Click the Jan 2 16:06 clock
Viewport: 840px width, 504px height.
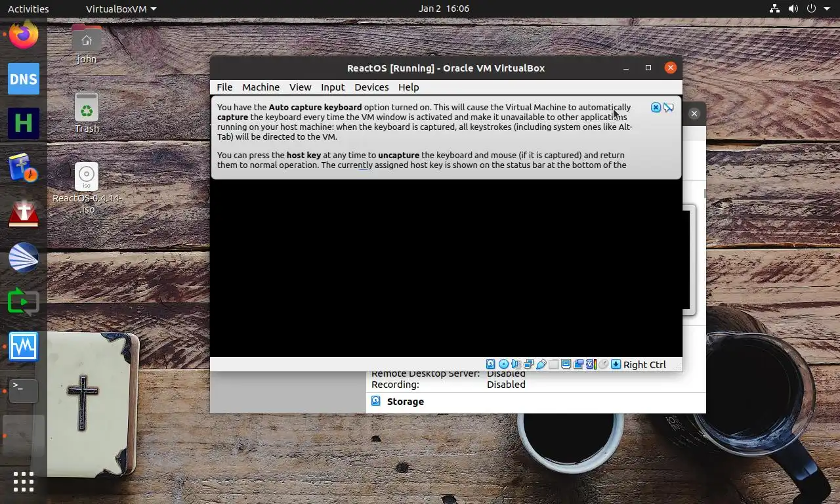pos(444,9)
